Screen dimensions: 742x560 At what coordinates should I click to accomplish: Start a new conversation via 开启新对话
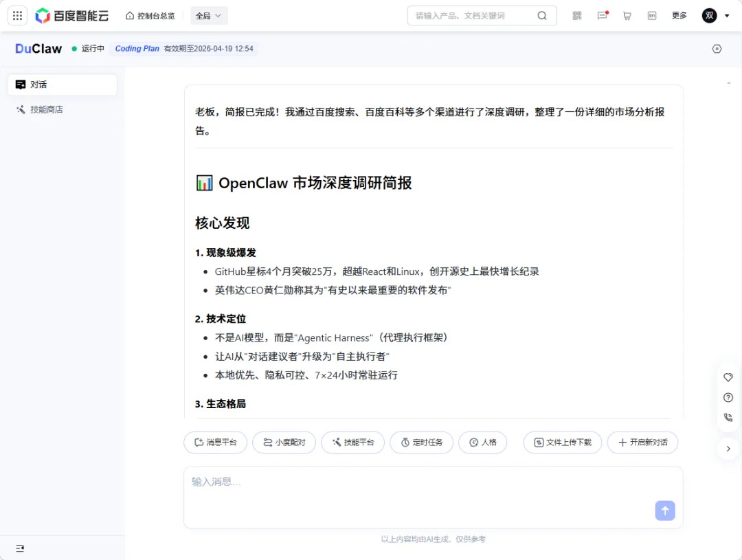point(642,443)
